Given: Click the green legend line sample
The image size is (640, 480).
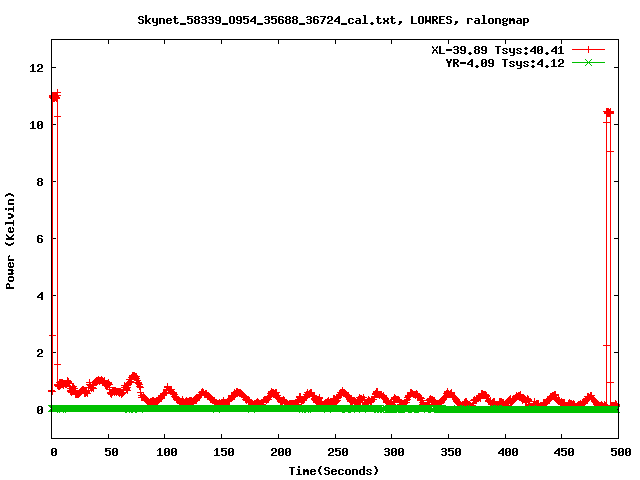Looking at the screenshot, I should click(x=588, y=63).
